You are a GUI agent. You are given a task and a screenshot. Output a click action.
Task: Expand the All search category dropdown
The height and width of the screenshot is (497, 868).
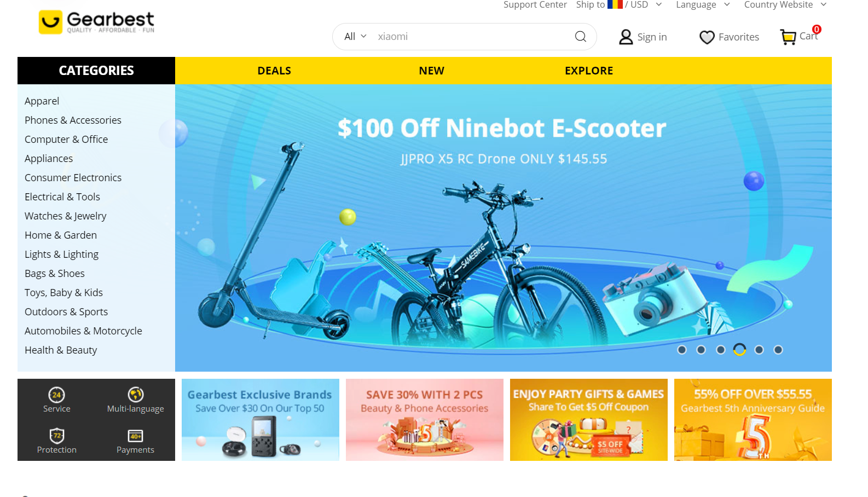pyautogui.click(x=355, y=37)
